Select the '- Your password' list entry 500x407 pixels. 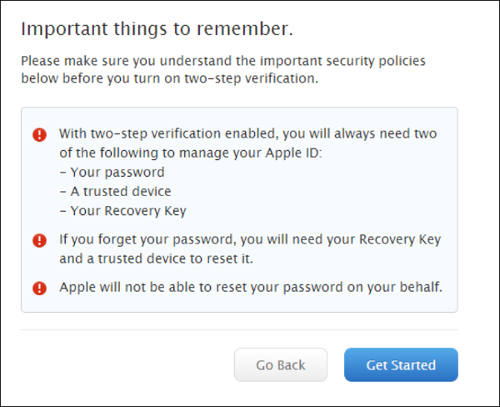(112, 173)
